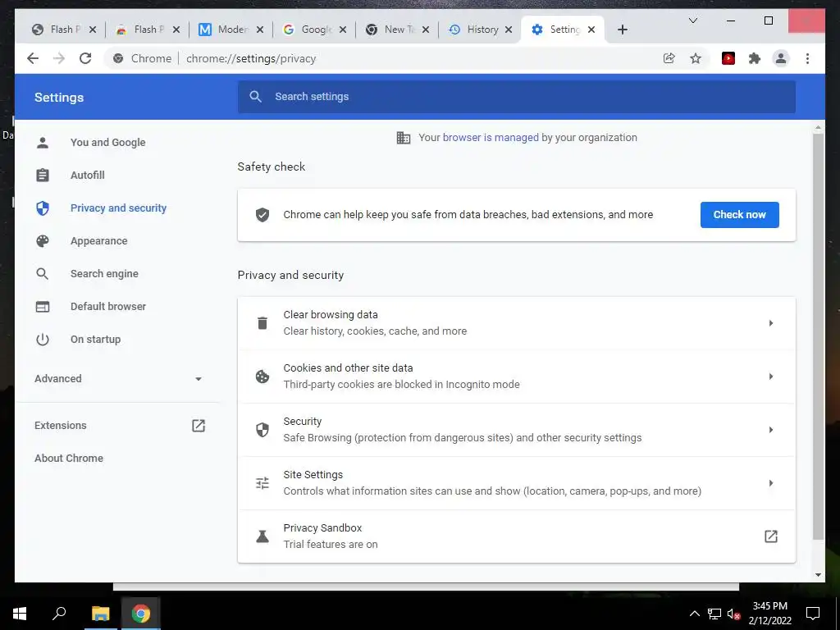Go back to the previous page
The height and width of the screenshot is (630, 840).
pyautogui.click(x=33, y=58)
